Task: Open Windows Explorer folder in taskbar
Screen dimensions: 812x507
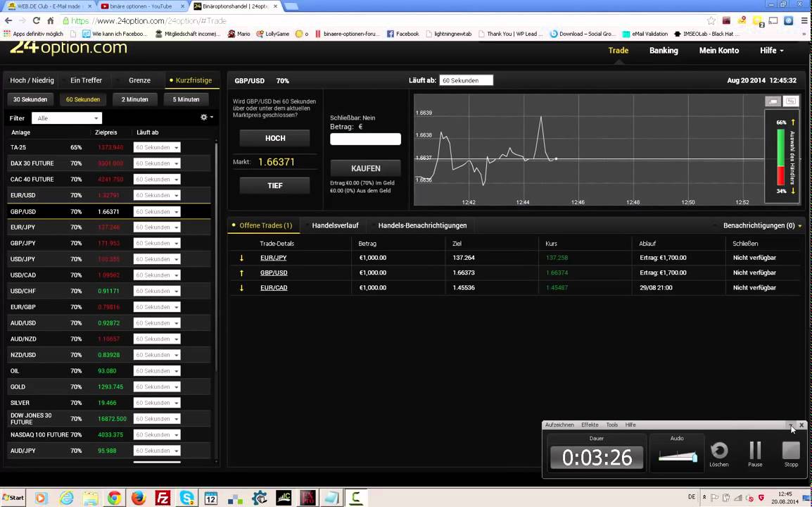Action: [x=90, y=498]
